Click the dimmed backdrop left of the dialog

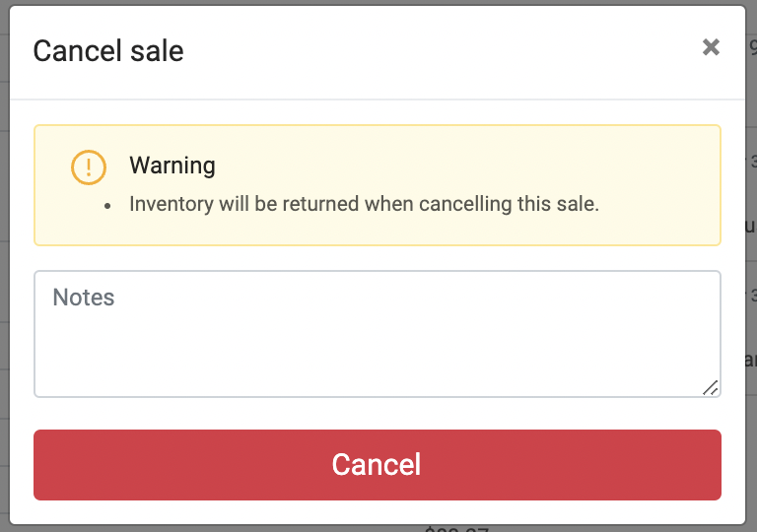tap(4, 296)
